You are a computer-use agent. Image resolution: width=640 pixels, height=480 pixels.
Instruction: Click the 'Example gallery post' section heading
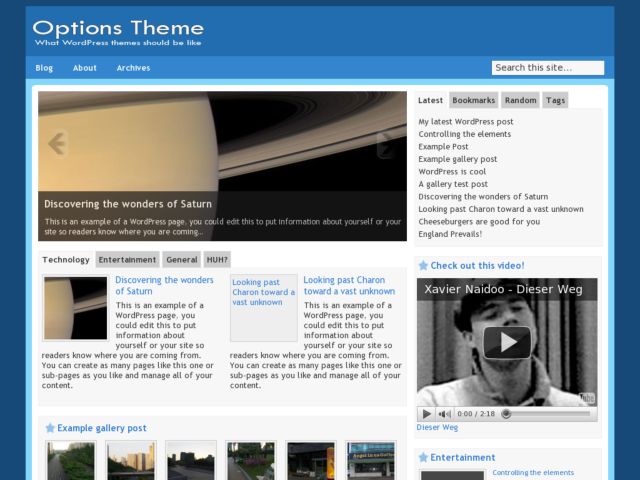coord(102,428)
